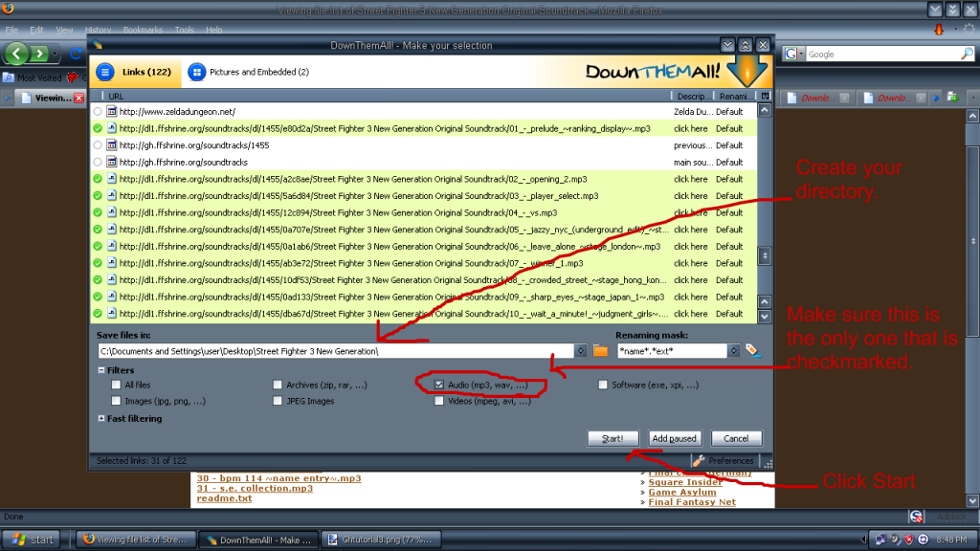Screen dimensions: 980x551
Task: Click the Cancel button
Action: (736, 438)
